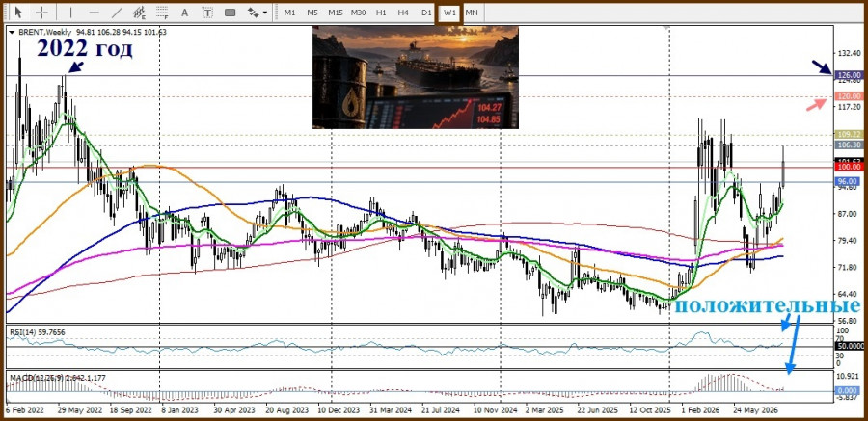Click the 132.40 price axis value

(x=848, y=53)
